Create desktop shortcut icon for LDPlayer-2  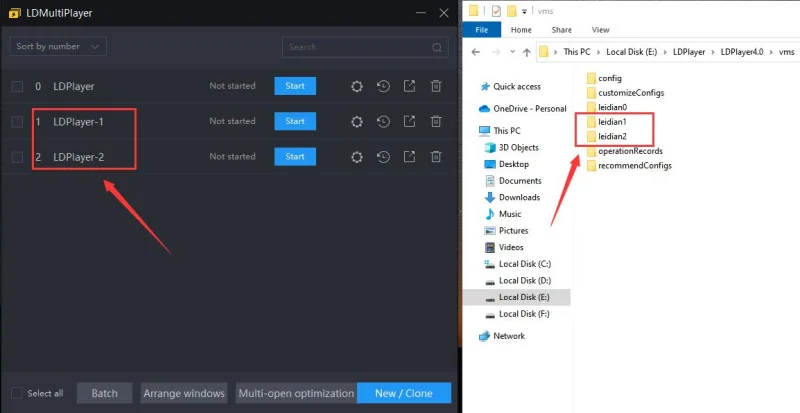pyautogui.click(x=409, y=157)
